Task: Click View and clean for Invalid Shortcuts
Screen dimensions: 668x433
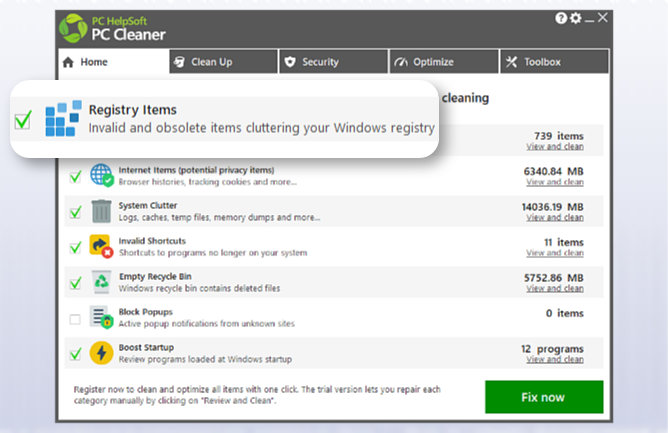Action: pyautogui.click(x=555, y=253)
